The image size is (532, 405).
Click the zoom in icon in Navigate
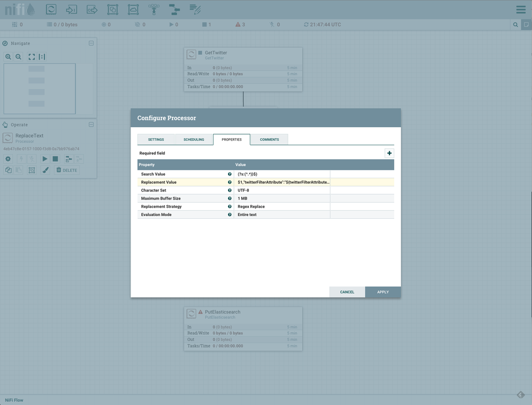coord(9,56)
